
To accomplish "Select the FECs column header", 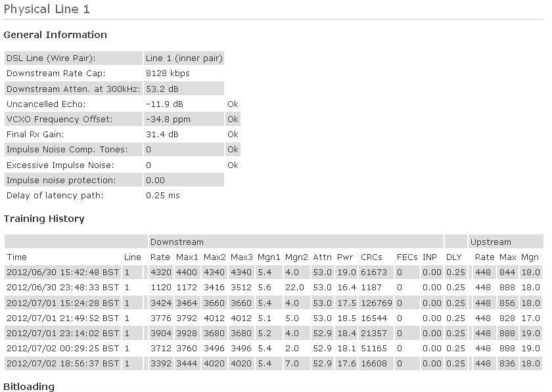I will [407, 257].
